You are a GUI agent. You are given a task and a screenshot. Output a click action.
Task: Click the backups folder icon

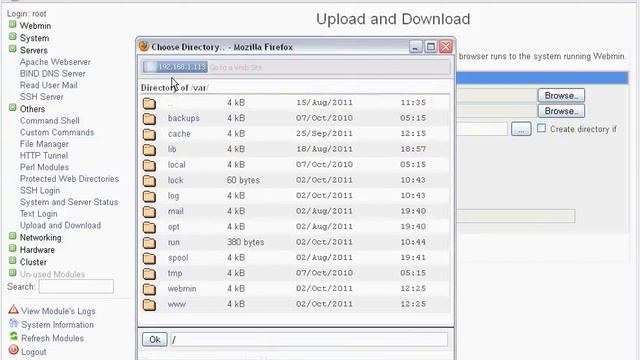tap(149, 118)
